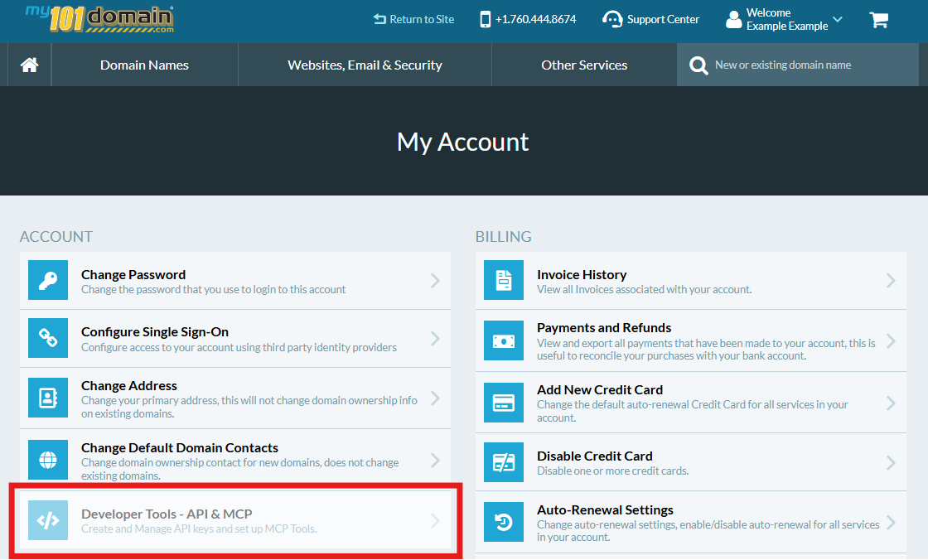Expand the Domain Names navigation menu
The image size is (928, 560).
pyautogui.click(x=144, y=64)
